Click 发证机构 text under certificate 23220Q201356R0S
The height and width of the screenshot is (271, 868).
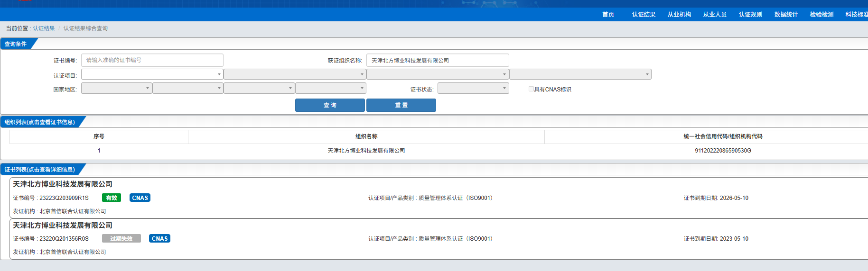[59, 252]
